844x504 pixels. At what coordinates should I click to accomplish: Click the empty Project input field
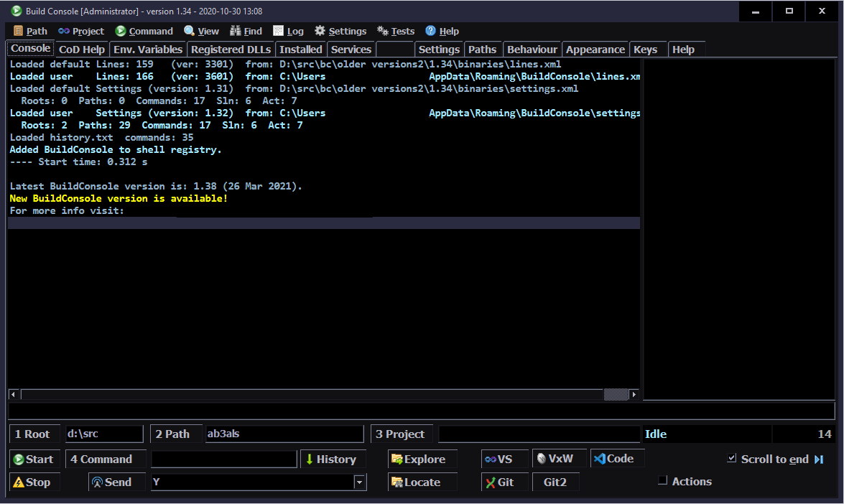[x=539, y=434]
